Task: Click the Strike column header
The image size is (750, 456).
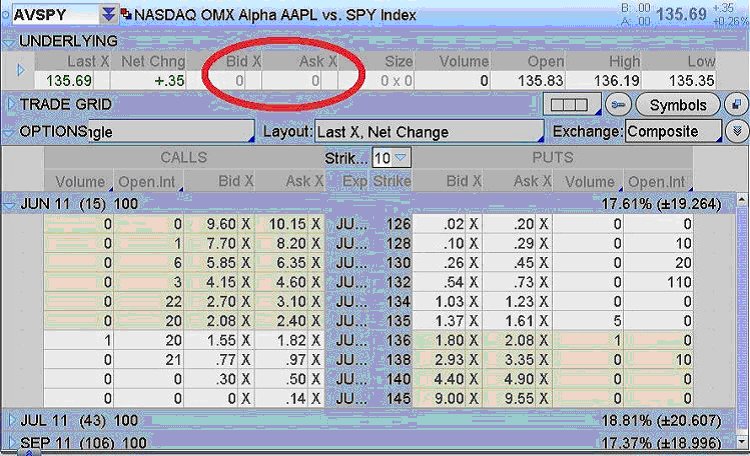Action: [x=392, y=182]
